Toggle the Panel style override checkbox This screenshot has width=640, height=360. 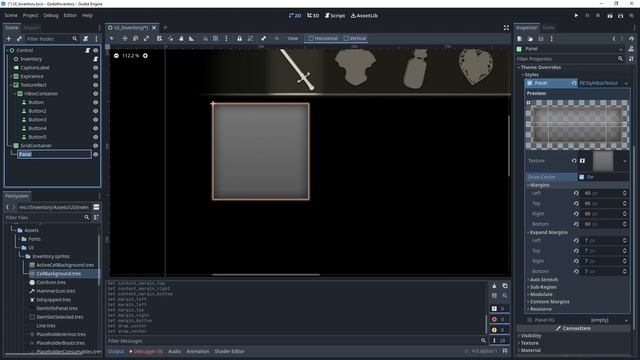pos(530,83)
